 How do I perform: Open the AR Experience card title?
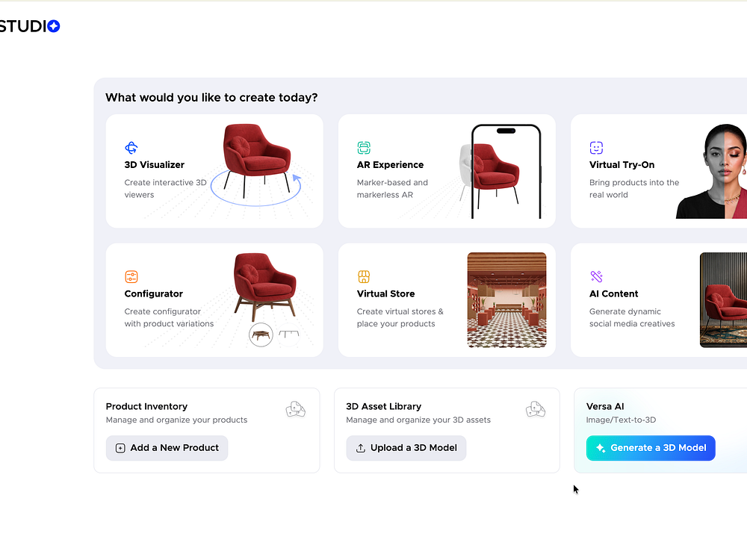[390, 165]
